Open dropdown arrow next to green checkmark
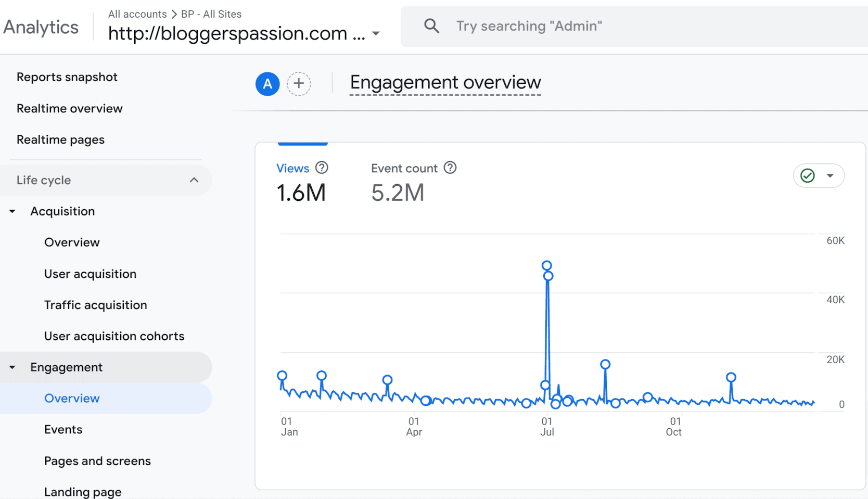Screen dimensions: 868x499 click(830, 176)
